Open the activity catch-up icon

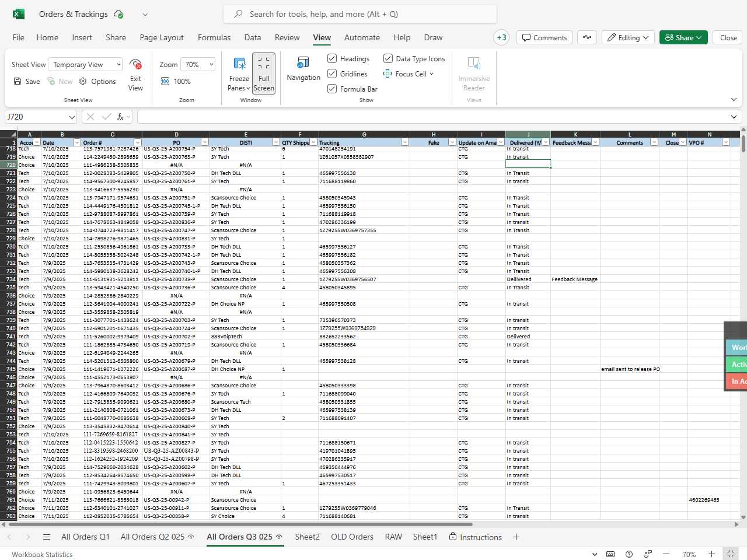click(587, 37)
